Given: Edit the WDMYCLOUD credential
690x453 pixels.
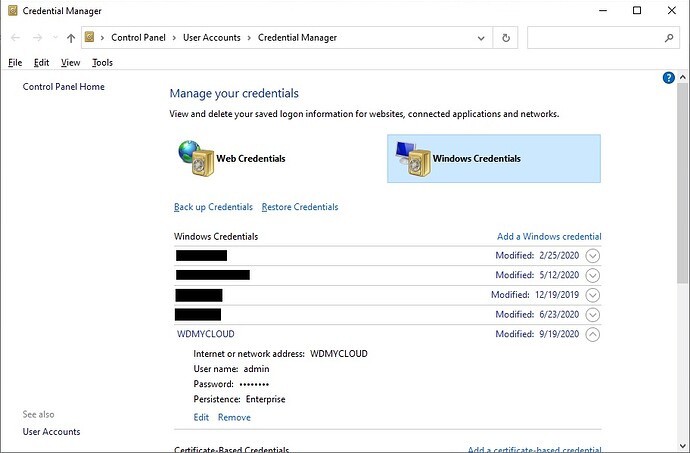Looking at the screenshot, I should click(201, 417).
